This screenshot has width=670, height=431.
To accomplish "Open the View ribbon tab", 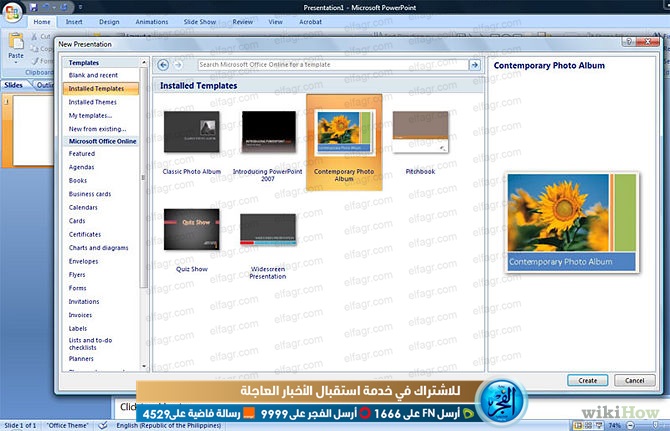I will click(x=276, y=22).
